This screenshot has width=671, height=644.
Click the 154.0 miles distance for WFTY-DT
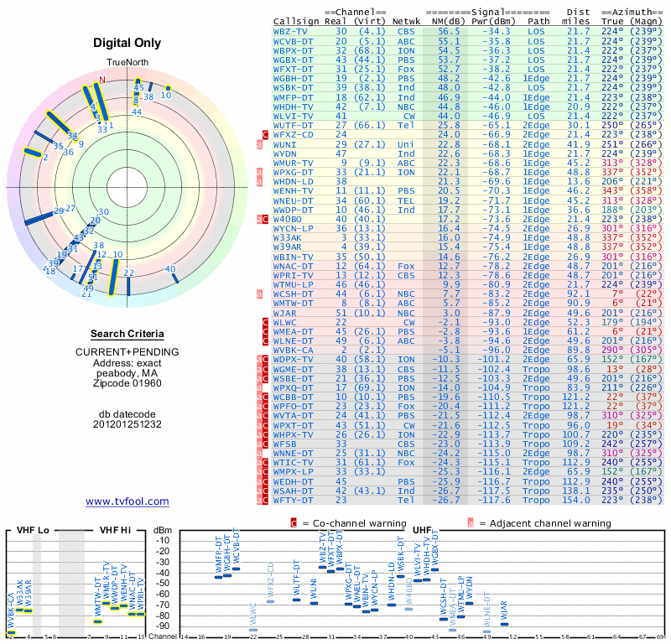576,500
